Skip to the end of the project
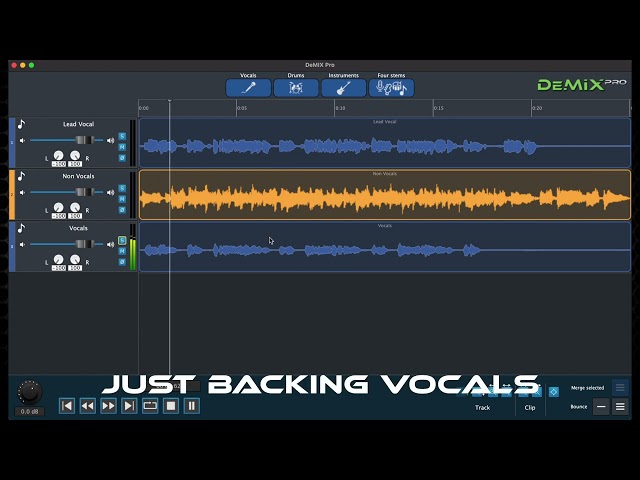Viewport: 640px width, 480px height. click(x=129, y=406)
